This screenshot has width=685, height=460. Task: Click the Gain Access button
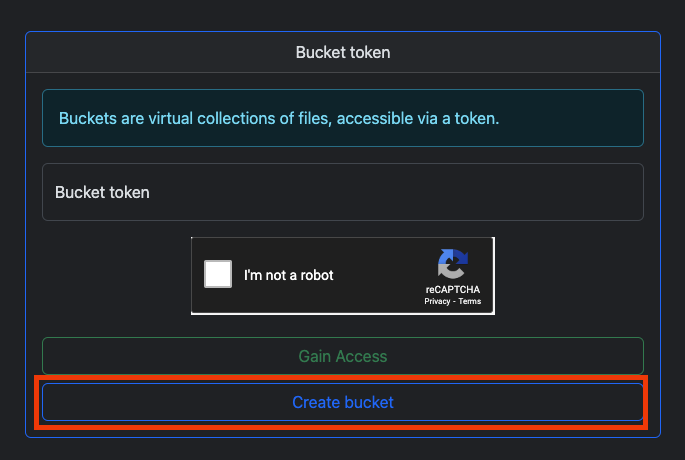tap(343, 356)
